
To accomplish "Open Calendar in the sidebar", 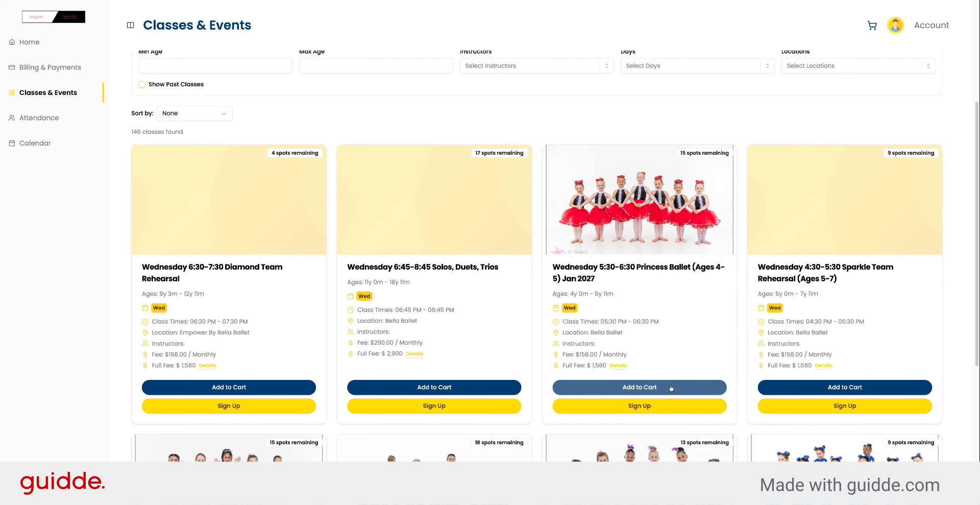I will click(35, 143).
